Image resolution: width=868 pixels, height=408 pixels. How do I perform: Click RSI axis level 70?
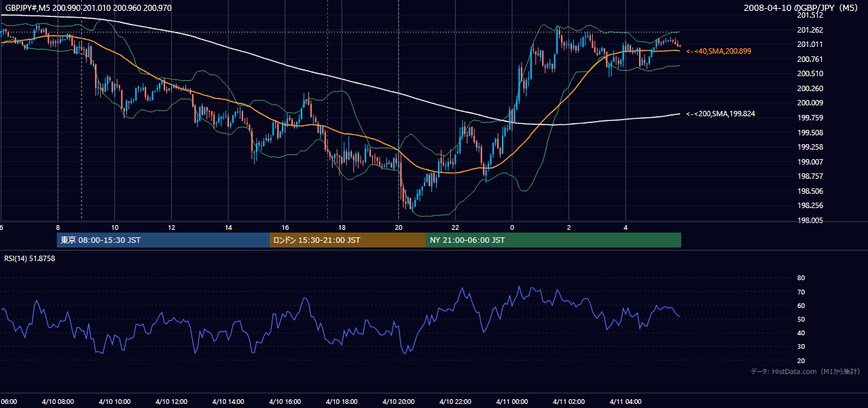[801, 292]
